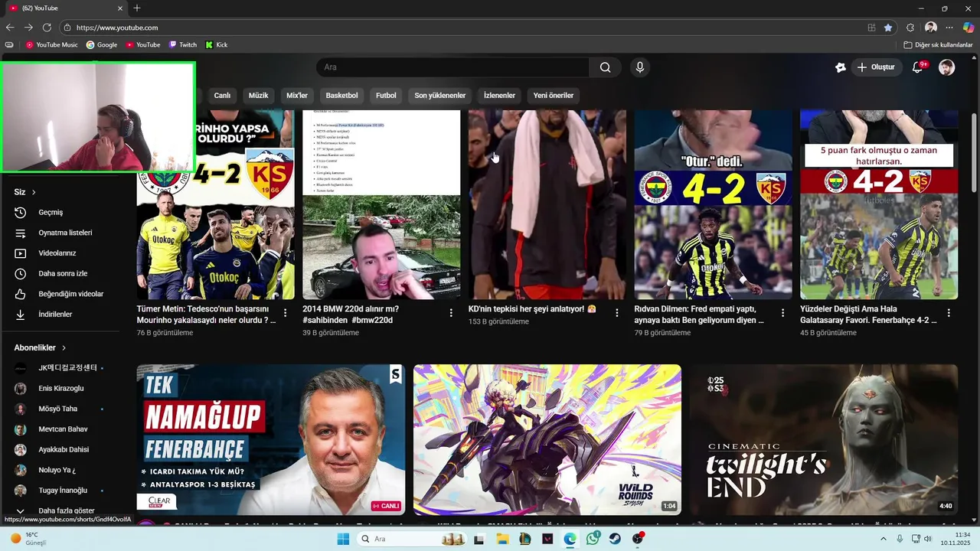Open Oynatma listeleri in sidebar
980x551 pixels.
[x=60, y=233]
